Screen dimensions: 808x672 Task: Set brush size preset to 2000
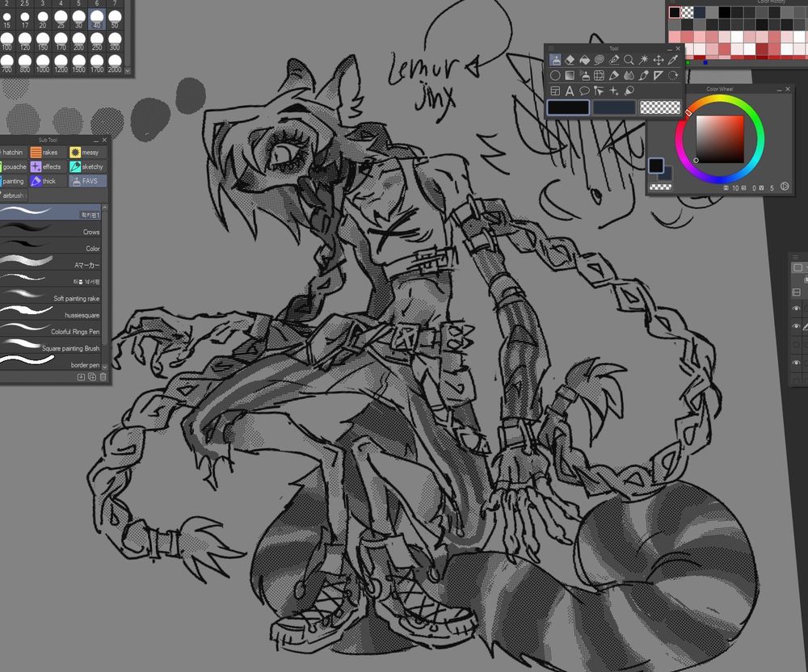click(115, 63)
